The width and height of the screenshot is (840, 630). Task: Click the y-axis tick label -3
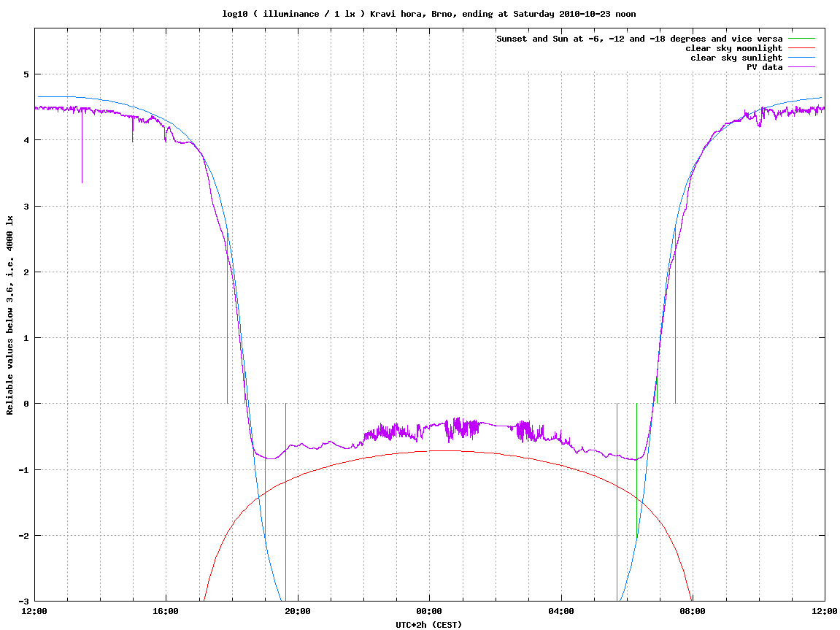pos(23,602)
